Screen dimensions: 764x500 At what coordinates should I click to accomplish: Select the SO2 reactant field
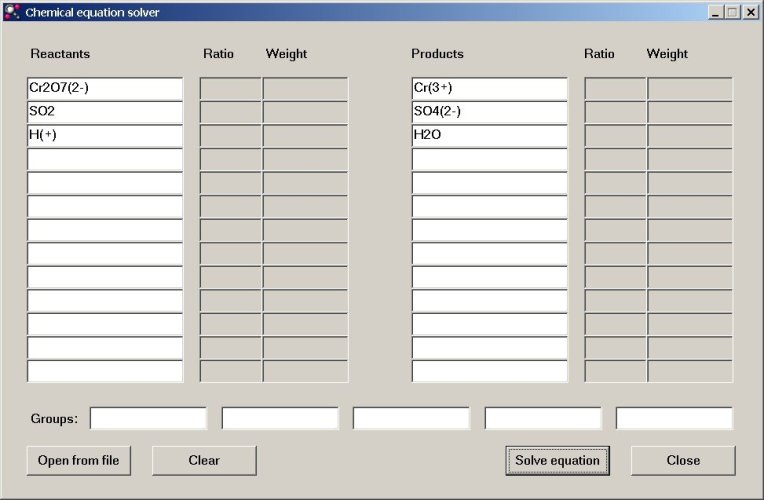point(105,112)
